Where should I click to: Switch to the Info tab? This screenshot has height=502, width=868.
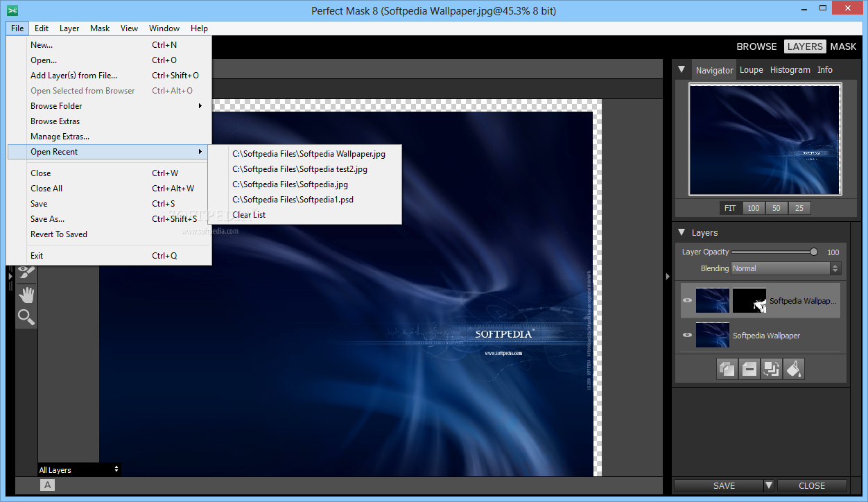[x=824, y=70]
